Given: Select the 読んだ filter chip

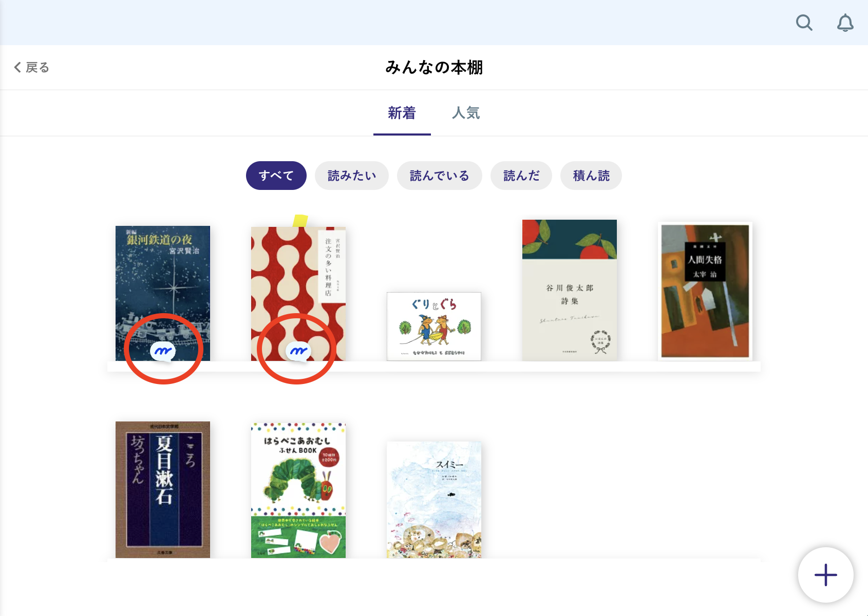Looking at the screenshot, I should (x=521, y=176).
